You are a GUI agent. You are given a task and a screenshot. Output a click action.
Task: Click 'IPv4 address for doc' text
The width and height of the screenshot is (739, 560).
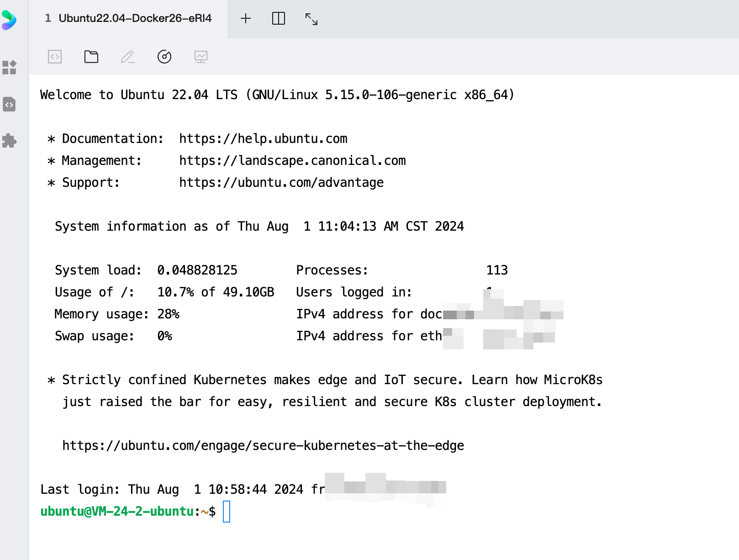[x=369, y=314]
